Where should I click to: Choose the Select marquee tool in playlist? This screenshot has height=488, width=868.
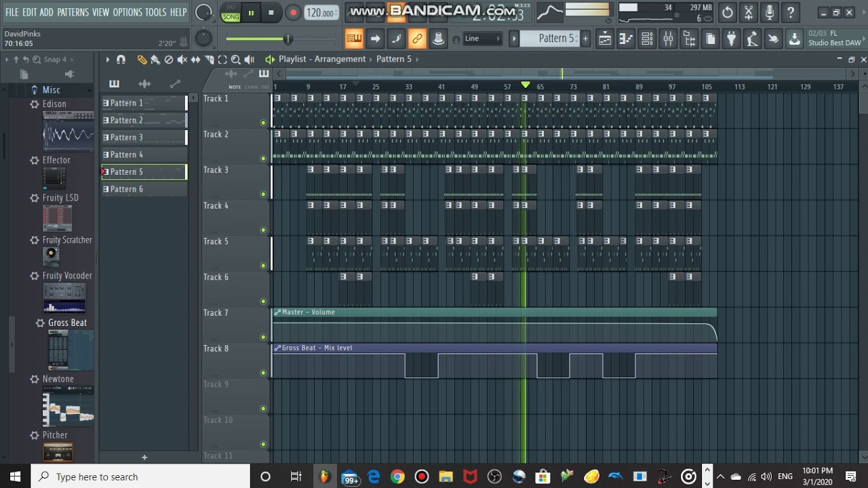pyautogui.click(x=222, y=60)
